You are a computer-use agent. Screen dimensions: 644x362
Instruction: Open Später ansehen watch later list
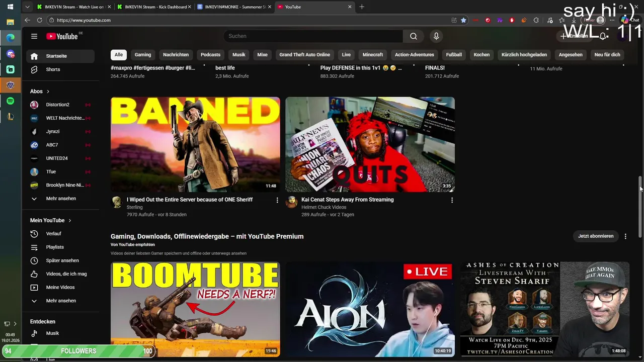click(x=60, y=260)
